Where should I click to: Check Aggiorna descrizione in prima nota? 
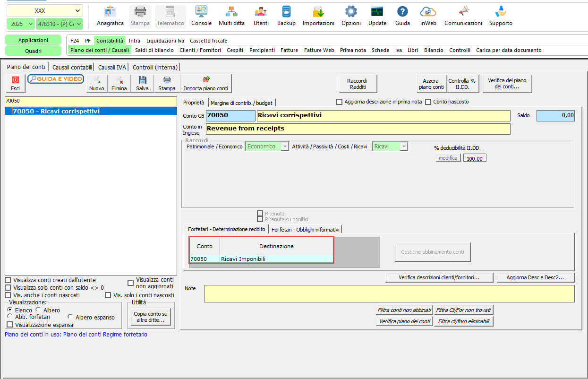click(339, 102)
